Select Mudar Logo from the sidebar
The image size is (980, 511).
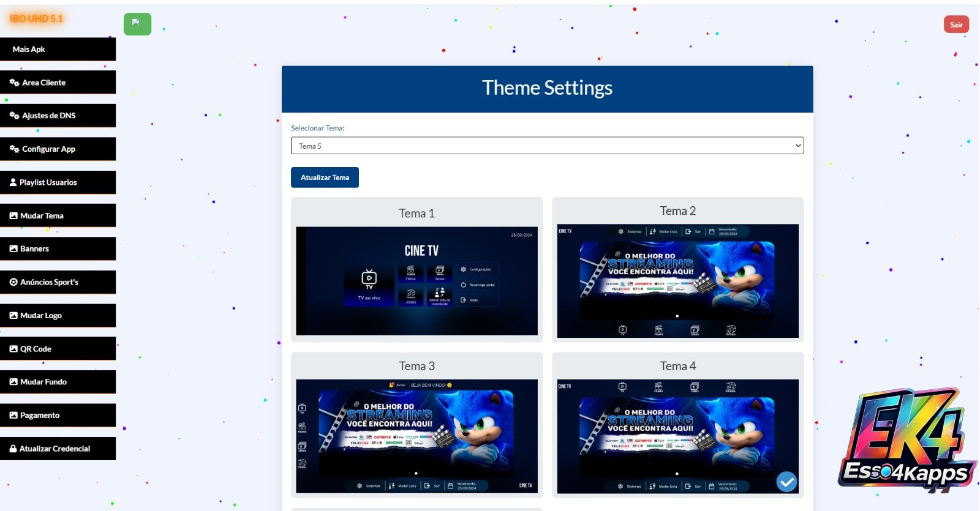pyautogui.click(x=58, y=316)
